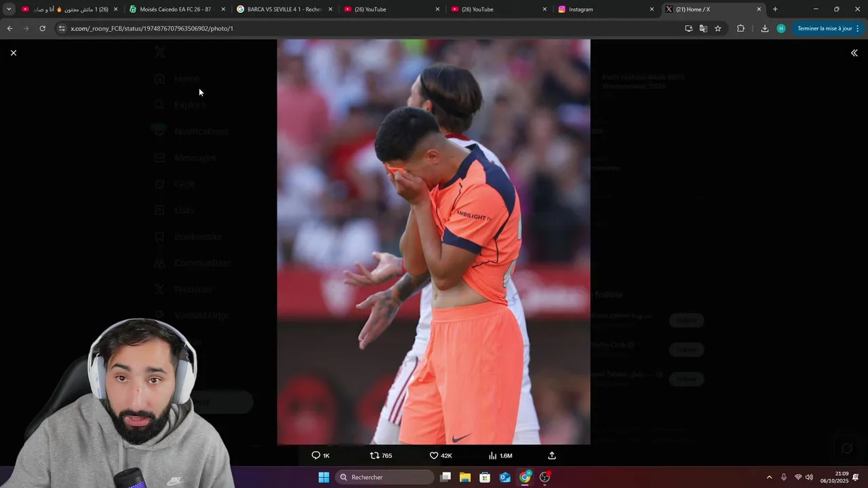Open the H profile avatar menu
This screenshot has width=868, height=488.
pyautogui.click(x=781, y=28)
